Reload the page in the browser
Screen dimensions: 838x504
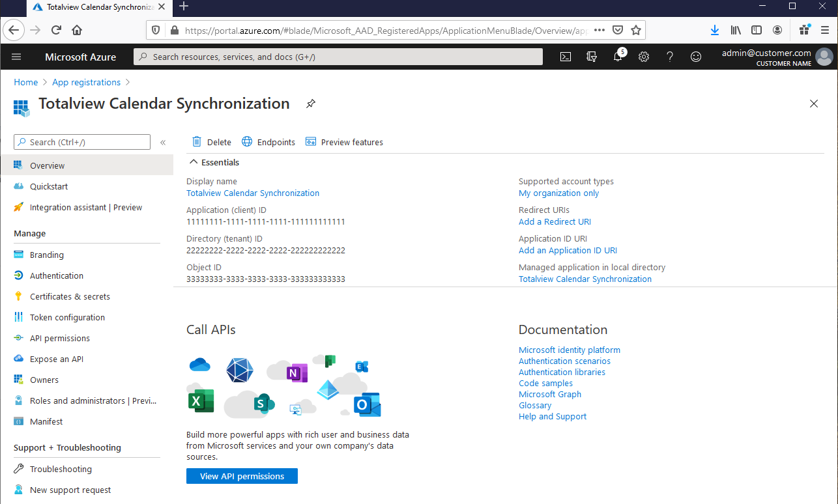(56, 30)
